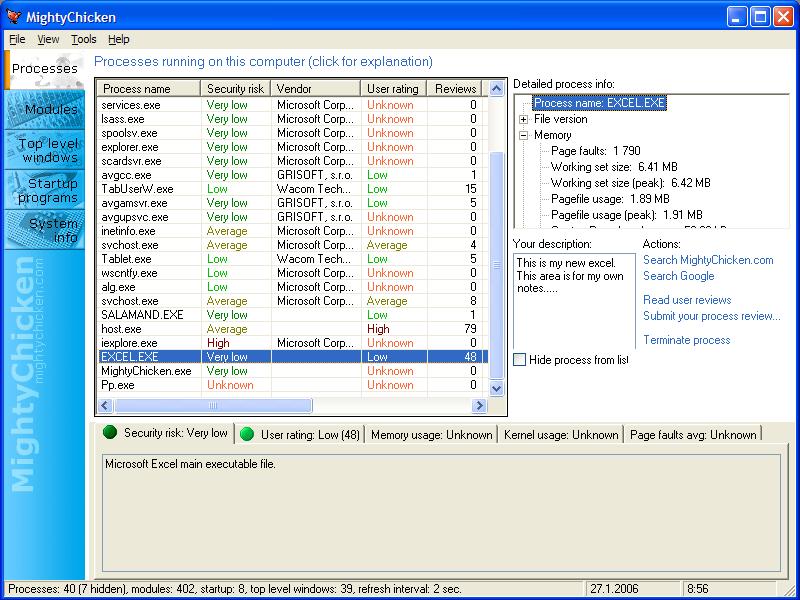Open the System info panel
Image resolution: width=800 pixels, height=600 pixels.
44,230
